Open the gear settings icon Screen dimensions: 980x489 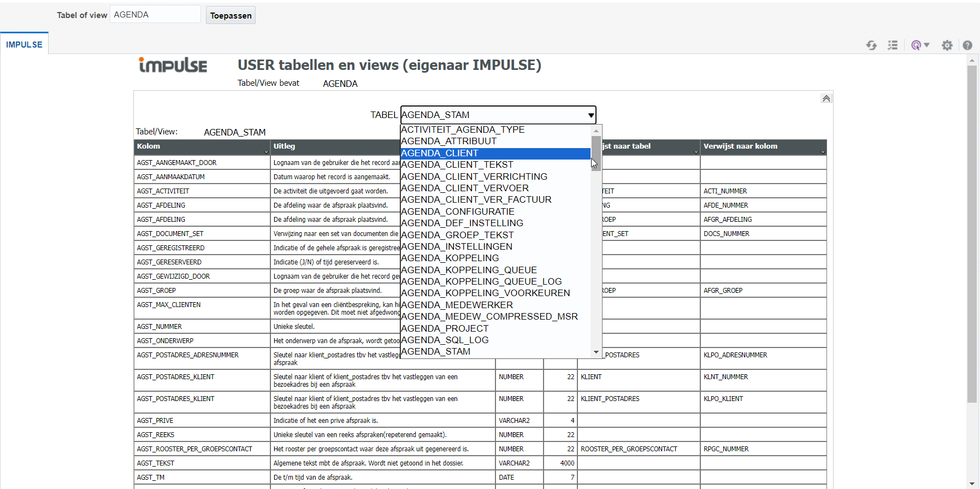[x=947, y=45]
